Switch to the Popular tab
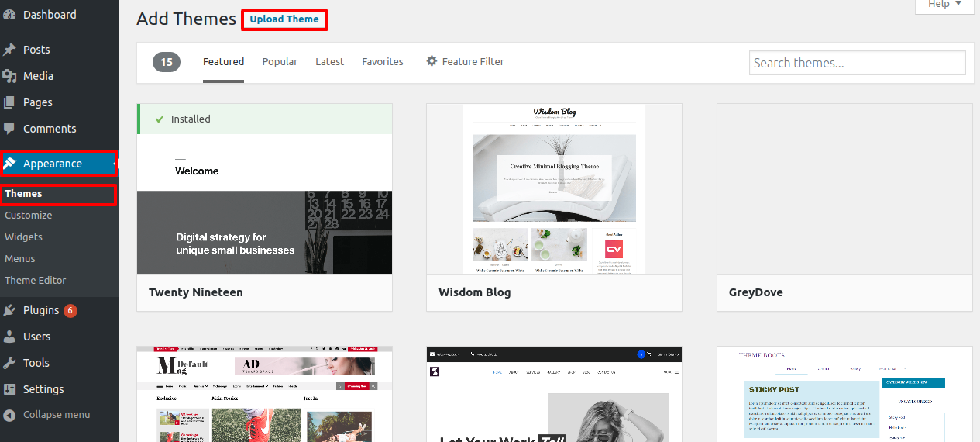The width and height of the screenshot is (980, 442). tap(280, 62)
